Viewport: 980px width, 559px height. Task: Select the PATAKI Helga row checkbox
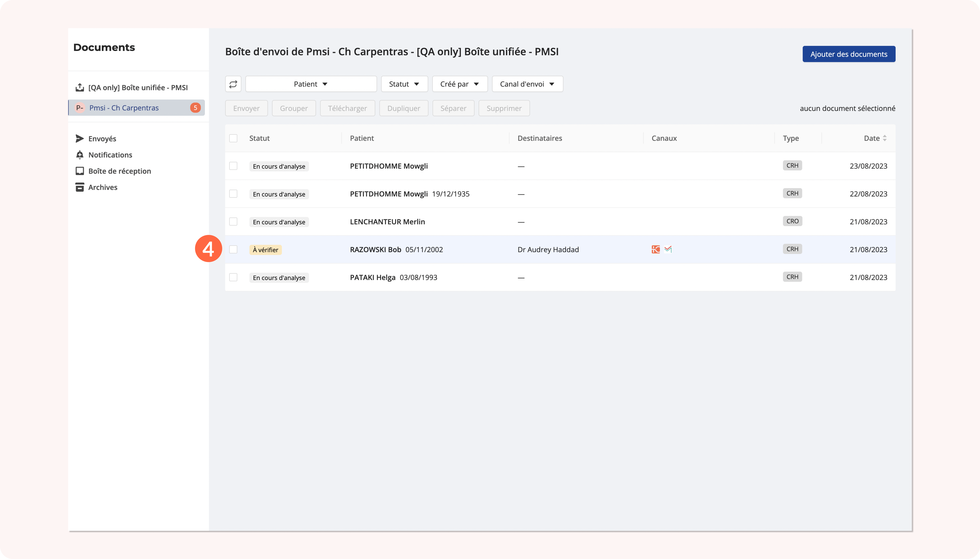(233, 277)
